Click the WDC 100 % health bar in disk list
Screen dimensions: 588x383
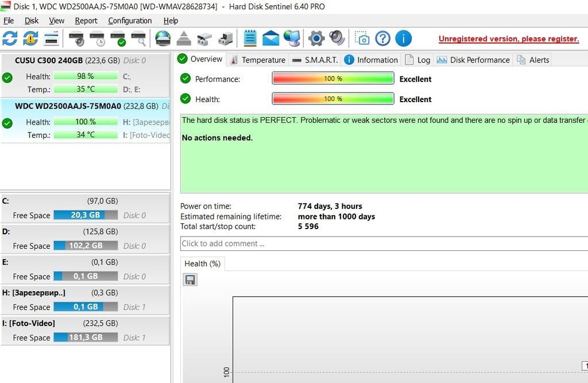click(86, 122)
